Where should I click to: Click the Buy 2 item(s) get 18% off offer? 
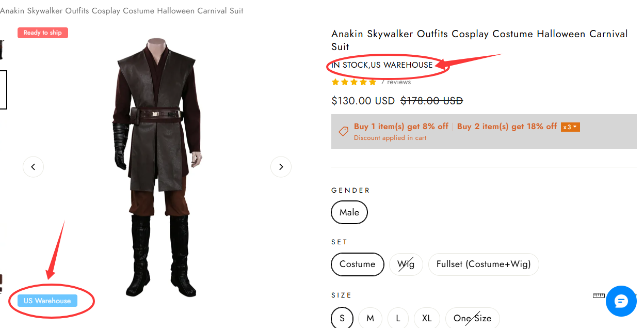(507, 127)
